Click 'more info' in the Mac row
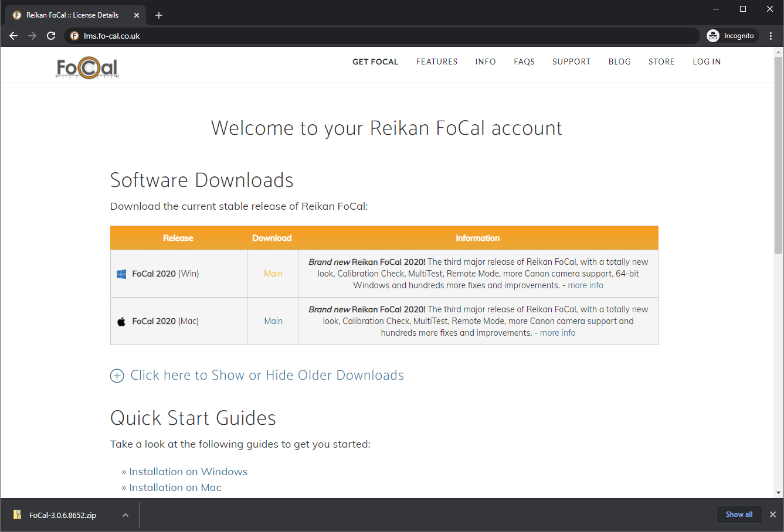The width and height of the screenshot is (784, 532). pos(558,333)
